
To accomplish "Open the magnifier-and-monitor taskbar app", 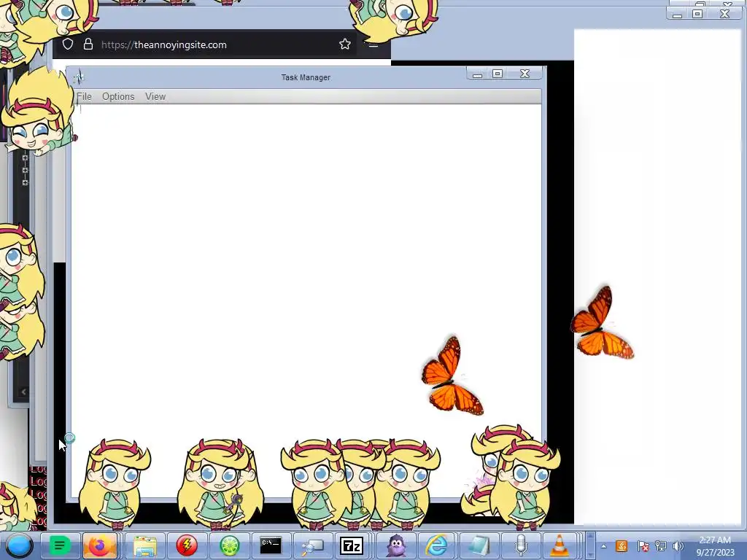I will point(312,545).
